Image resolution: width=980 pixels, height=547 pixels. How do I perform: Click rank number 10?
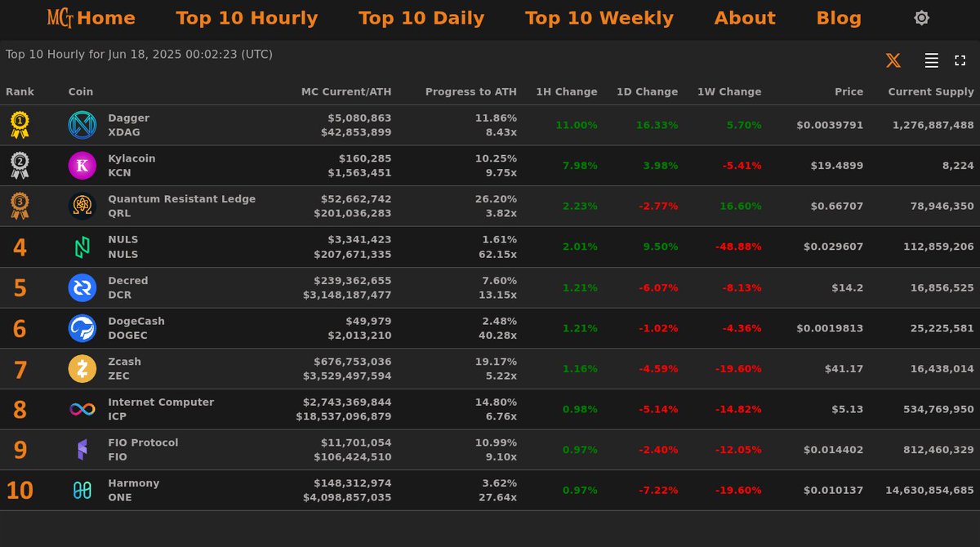pos(20,491)
